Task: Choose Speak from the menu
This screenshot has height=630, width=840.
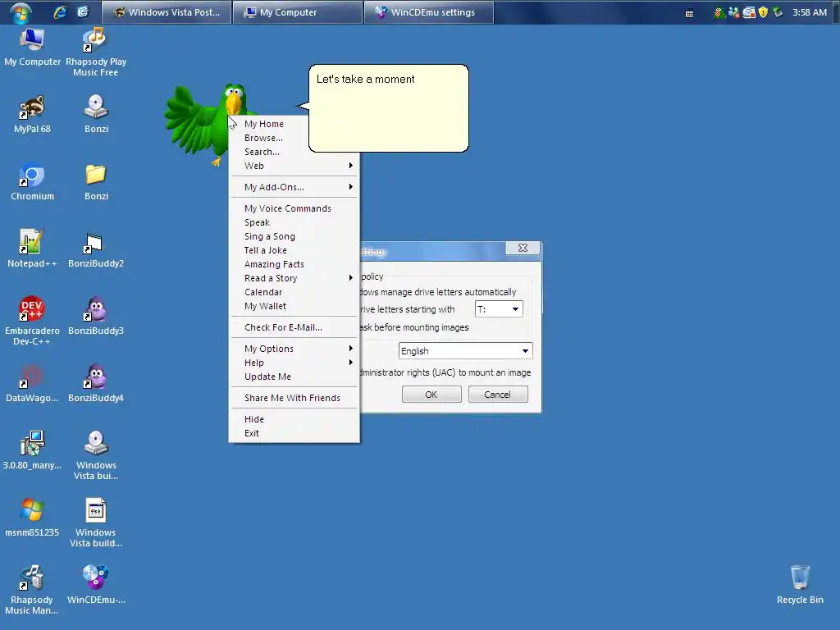Action: [294, 222]
